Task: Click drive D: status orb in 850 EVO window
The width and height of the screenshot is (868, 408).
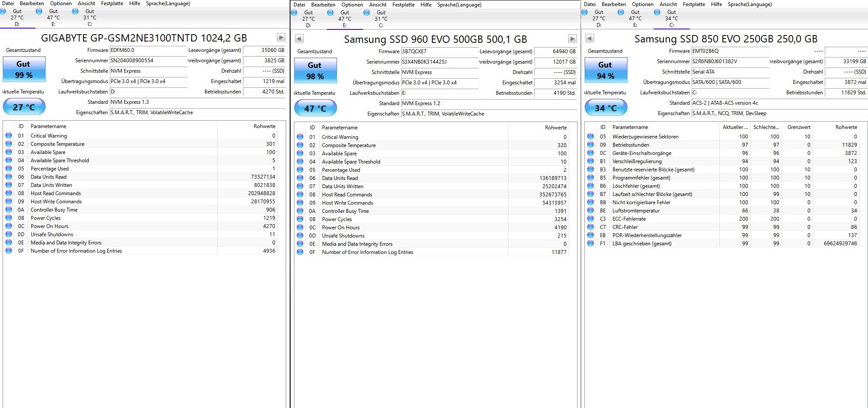Action: (584, 12)
